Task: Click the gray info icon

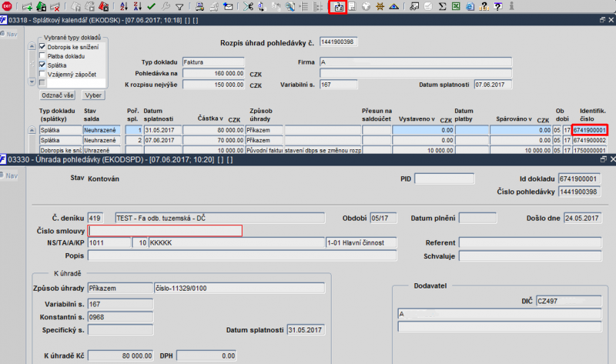Action: [511, 6]
